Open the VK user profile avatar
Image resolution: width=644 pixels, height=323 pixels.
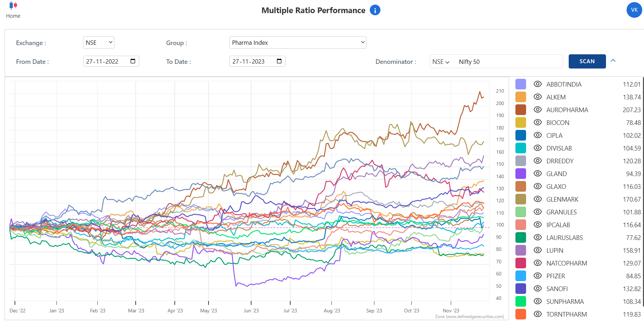(x=634, y=10)
